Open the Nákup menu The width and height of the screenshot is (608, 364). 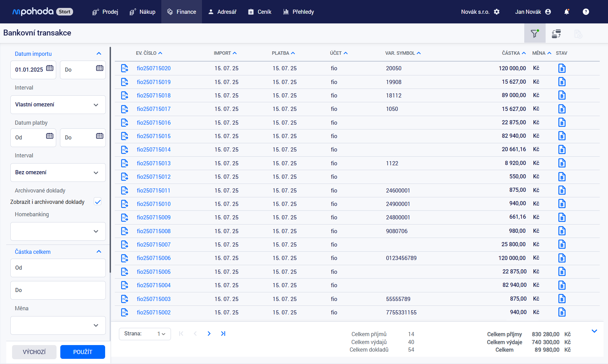142,12
